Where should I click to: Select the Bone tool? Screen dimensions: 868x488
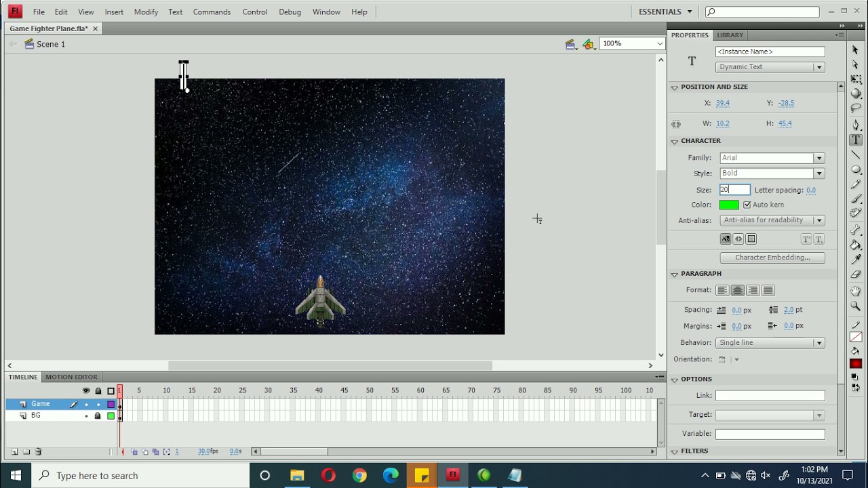(856, 230)
